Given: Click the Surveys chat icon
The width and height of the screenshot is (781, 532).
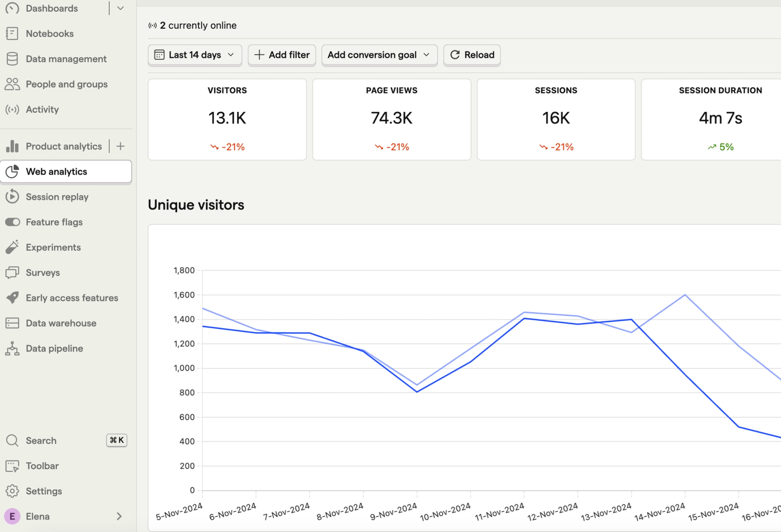Looking at the screenshot, I should click(12, 272).
